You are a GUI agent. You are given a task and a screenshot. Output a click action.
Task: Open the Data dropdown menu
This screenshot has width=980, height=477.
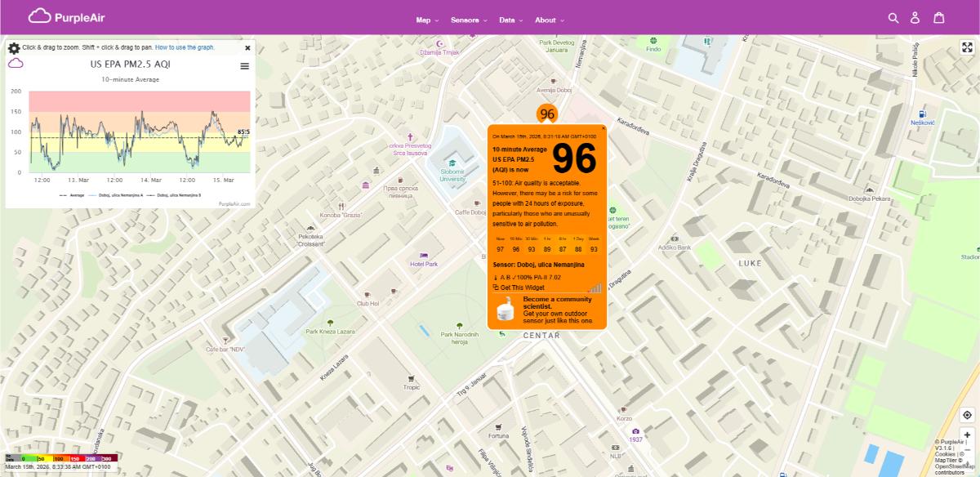click(507, 20)
